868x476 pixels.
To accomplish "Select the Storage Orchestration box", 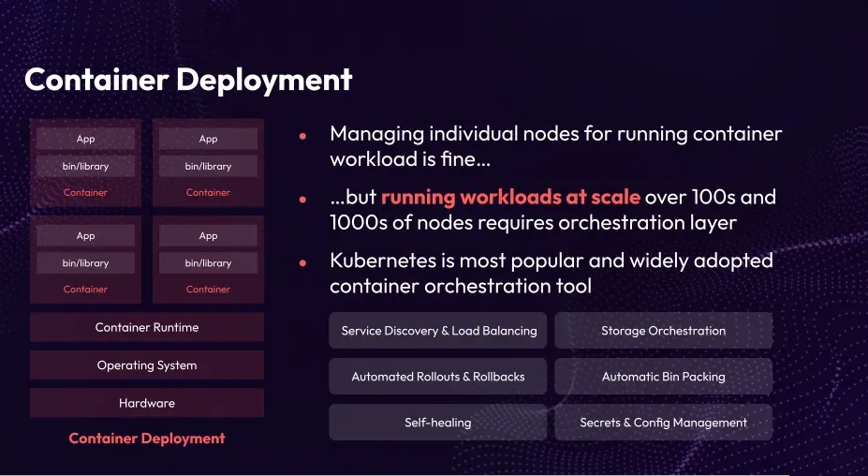I will [663, 330].
